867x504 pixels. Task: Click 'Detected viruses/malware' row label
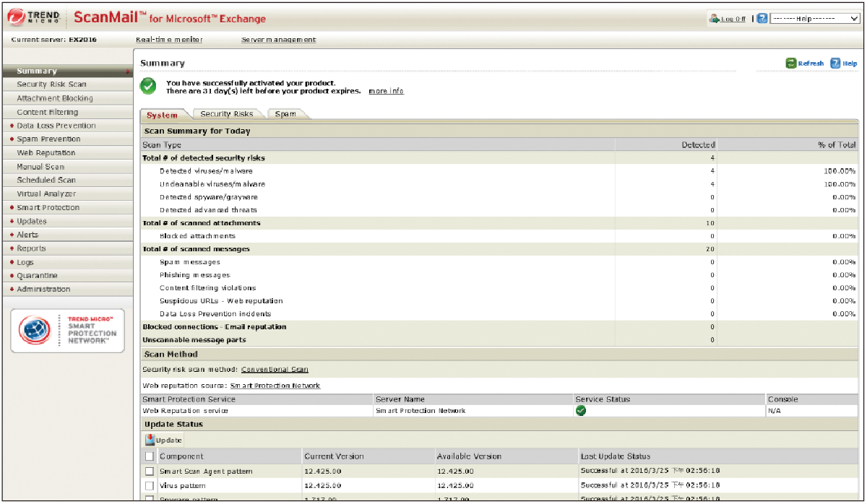pyautogui.click(x=206, y=171)
